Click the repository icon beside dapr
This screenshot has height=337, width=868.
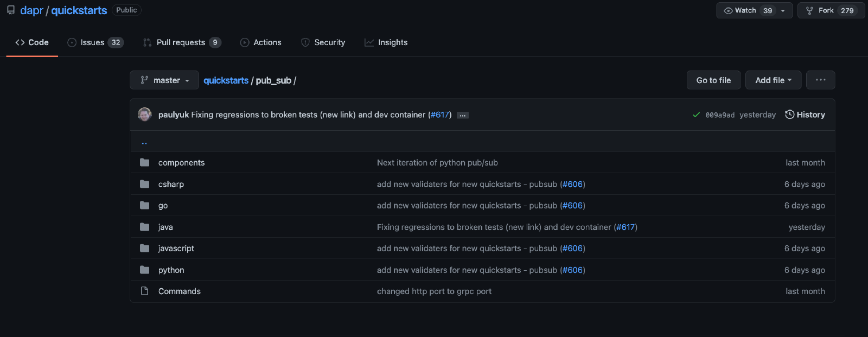click(11, 10)
